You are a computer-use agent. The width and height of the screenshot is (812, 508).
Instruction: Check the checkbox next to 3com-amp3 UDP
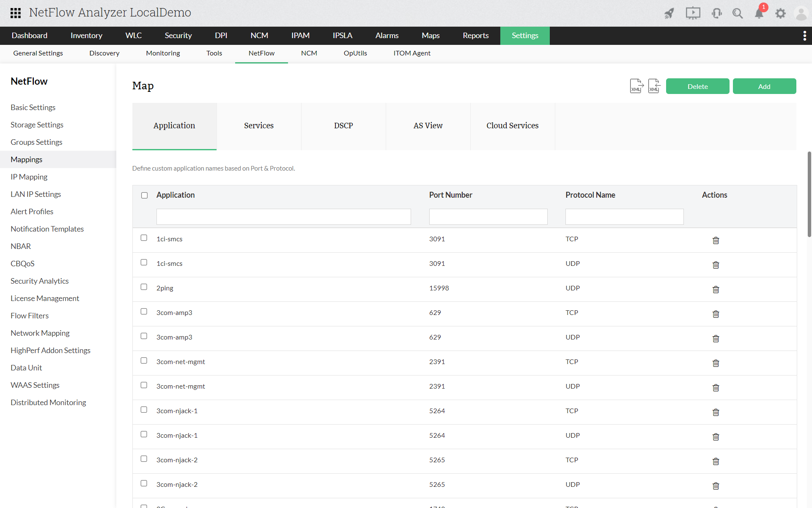(x=144, y=336)
